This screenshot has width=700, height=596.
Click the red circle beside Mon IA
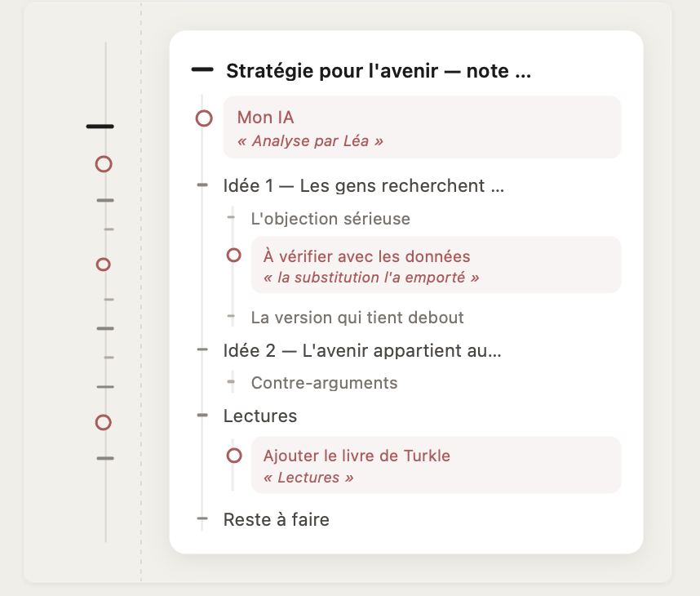(204, 118)
